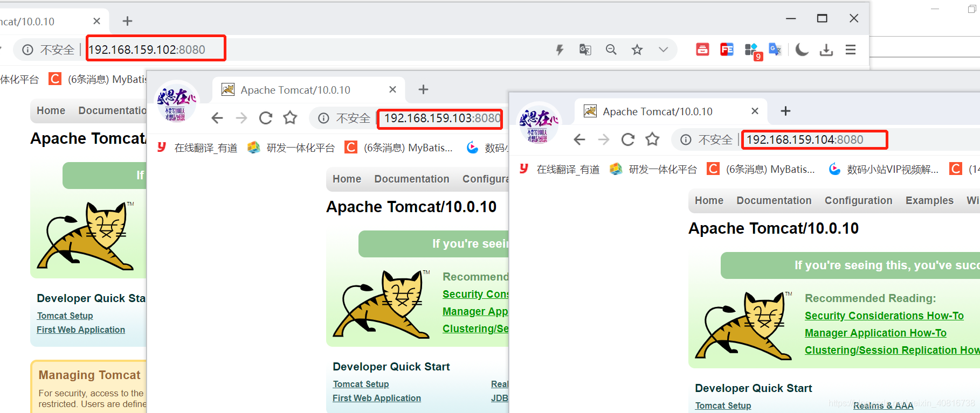980x413 pixels.
Task: Open 在线翻译_有道 bookmark in second window
Action: 197,148
